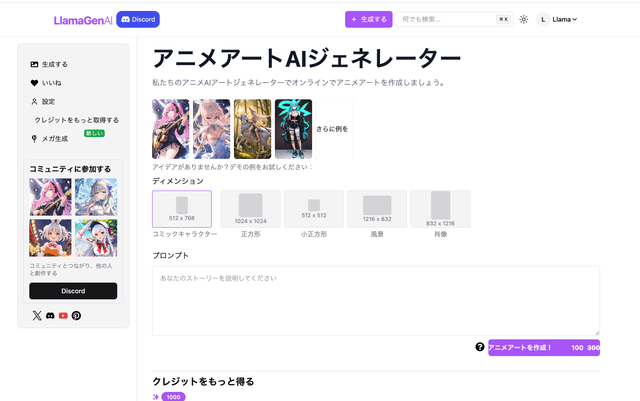The width and height of the screenshot is (640, 401).
Task: Click into the プロンプト text area
Action: 376,301
